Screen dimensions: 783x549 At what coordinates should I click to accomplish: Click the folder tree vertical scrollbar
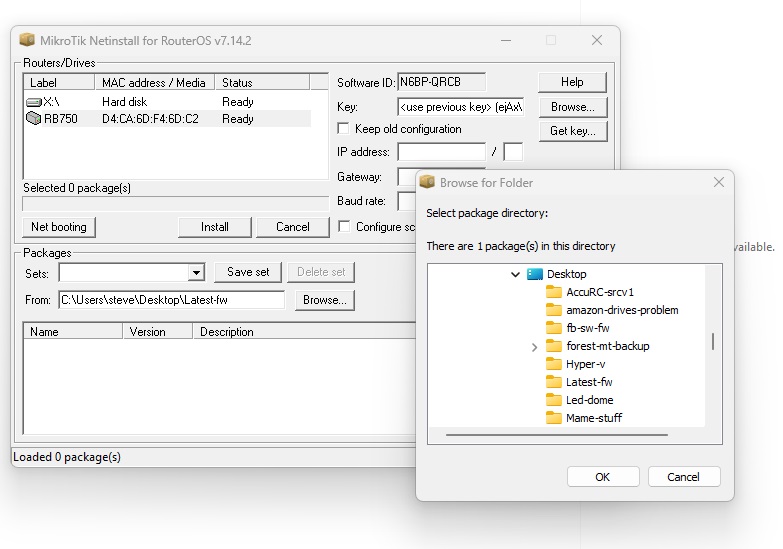(713, 342)
